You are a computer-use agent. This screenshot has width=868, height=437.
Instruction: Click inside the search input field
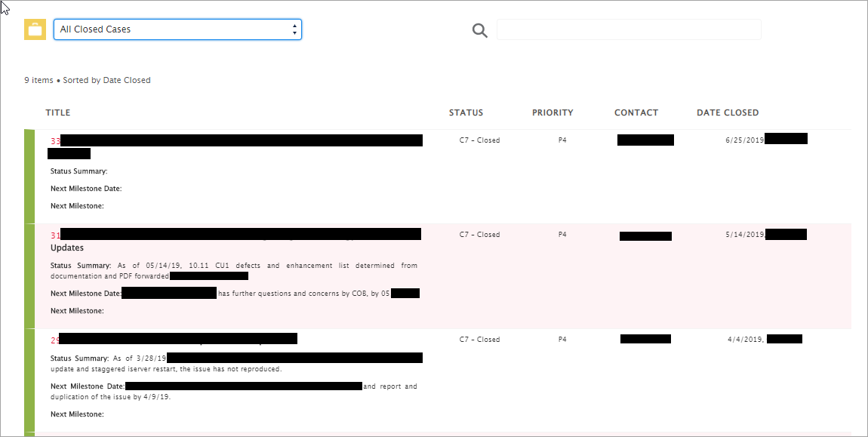(629, 29)
